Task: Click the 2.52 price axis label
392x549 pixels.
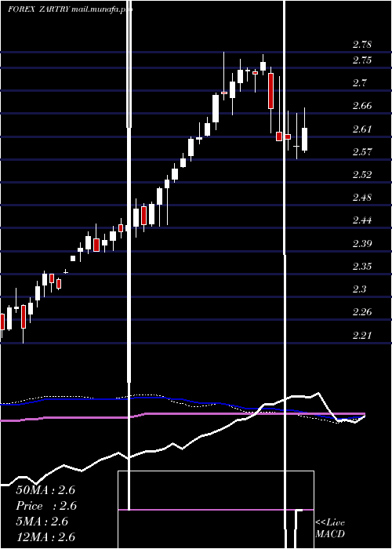Action: click(x=362, y=174)
